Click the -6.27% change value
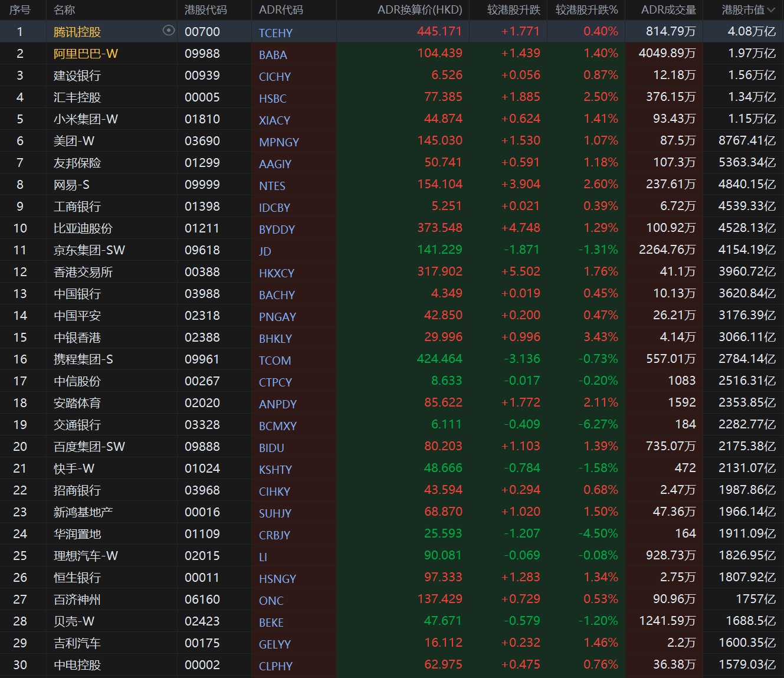This screenshot has width=784, height=678. (x=598, y=424)
